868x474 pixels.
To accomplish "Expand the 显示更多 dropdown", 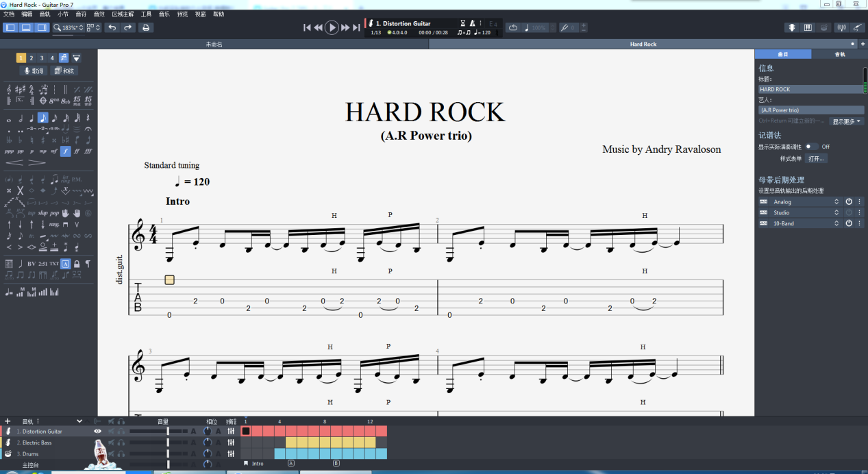I will [x=846, y=121].
